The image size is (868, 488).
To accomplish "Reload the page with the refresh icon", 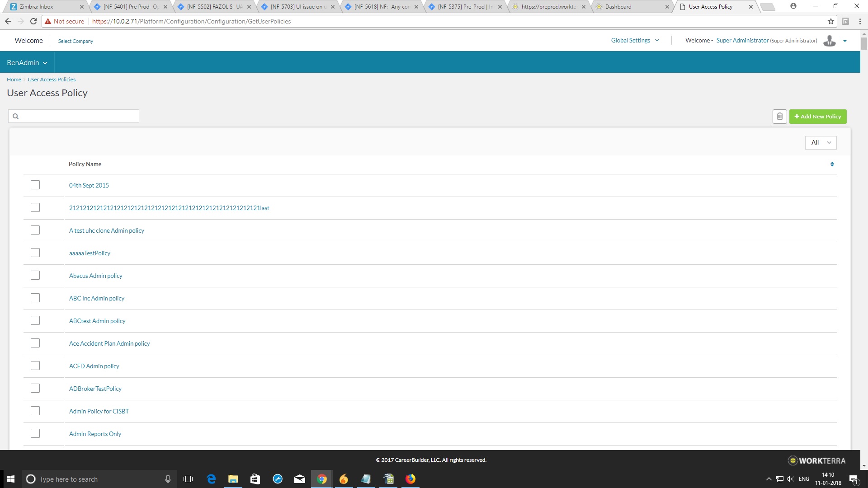I will click(x=33, y=21).
